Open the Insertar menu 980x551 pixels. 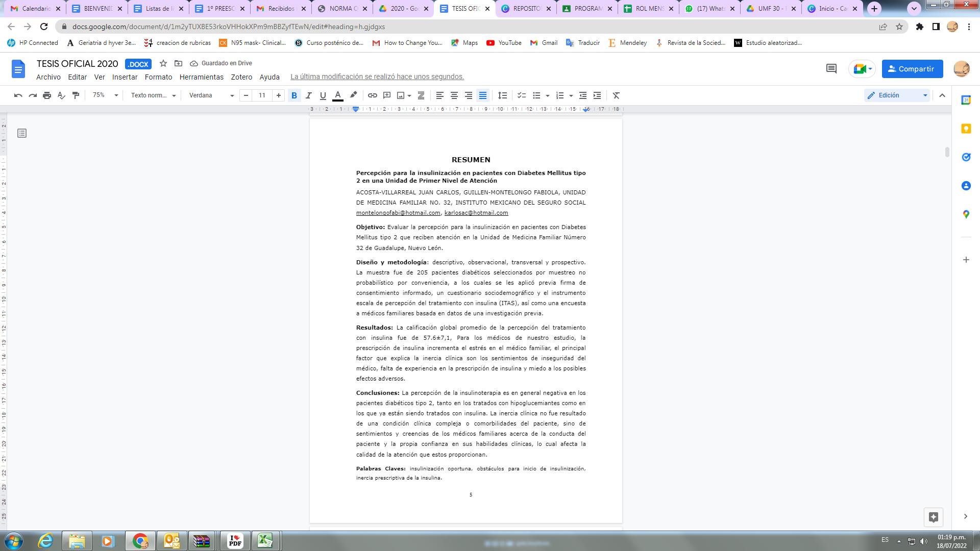click(x=125, y=77)
